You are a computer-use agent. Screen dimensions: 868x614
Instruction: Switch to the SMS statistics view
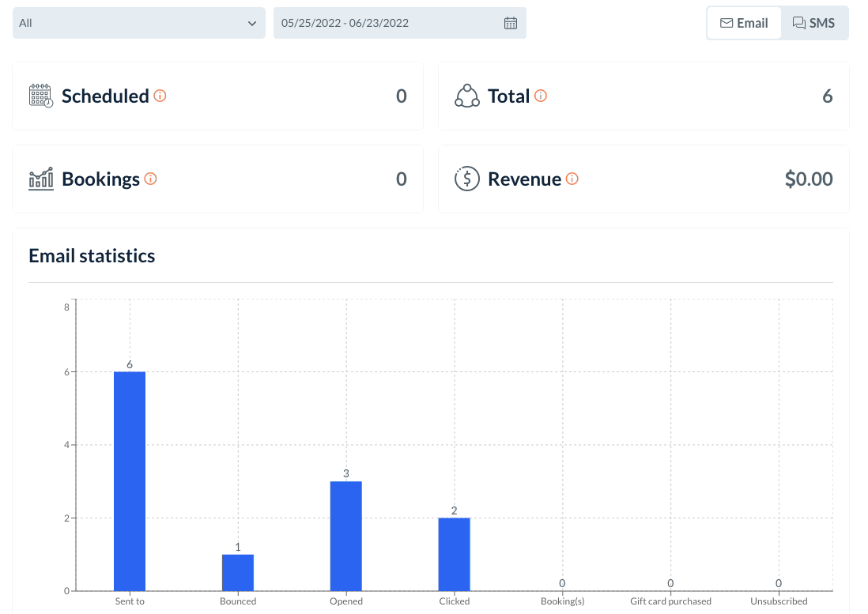813,23
